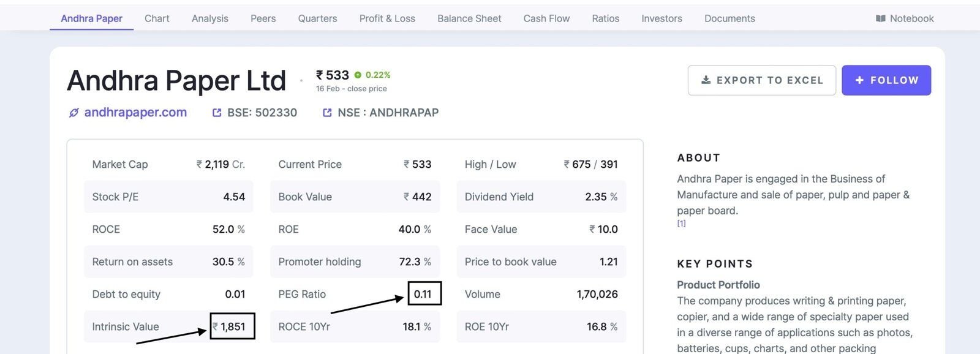The width and height of the screenshot is (980, 354).
Task: Click the [1] reference footnote in About
Action: coord(681,224)
